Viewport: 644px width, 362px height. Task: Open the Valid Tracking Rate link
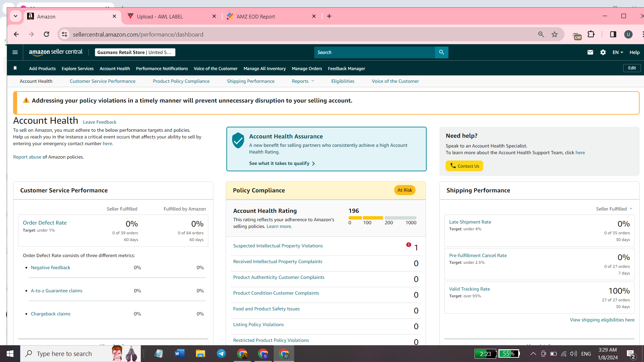(469, 289)
